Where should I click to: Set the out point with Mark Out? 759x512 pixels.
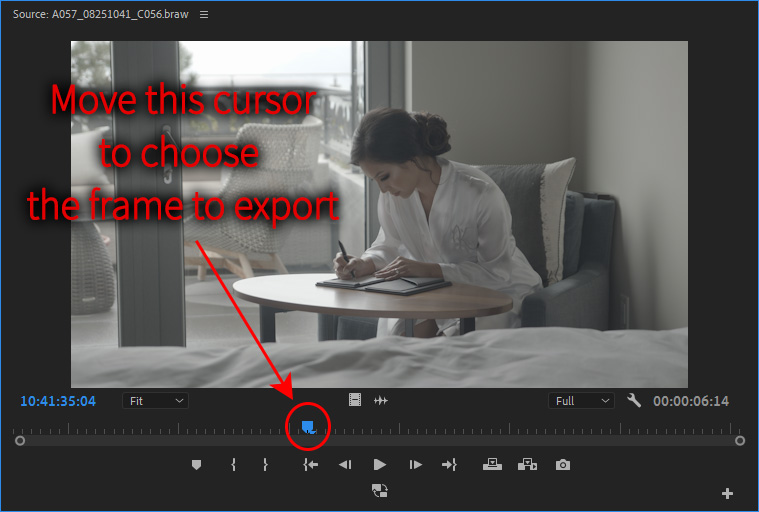(265, 465)
